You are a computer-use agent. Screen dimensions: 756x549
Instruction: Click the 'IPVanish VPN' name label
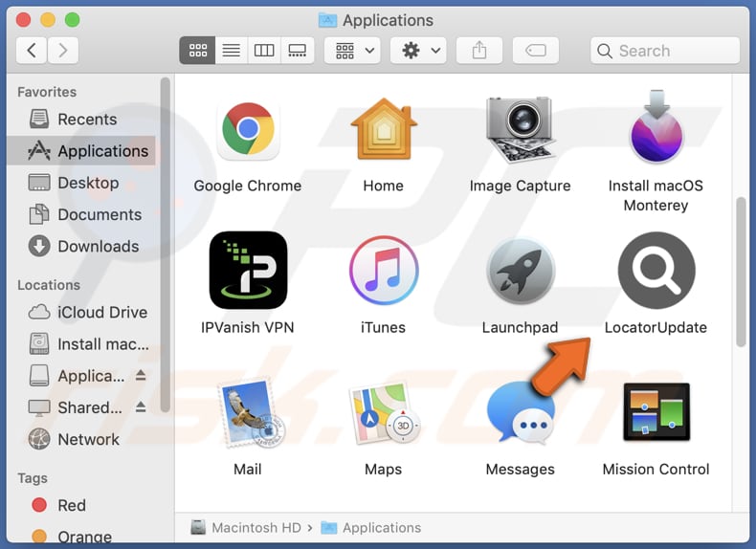pyautogui.click(x=248, y=328)
